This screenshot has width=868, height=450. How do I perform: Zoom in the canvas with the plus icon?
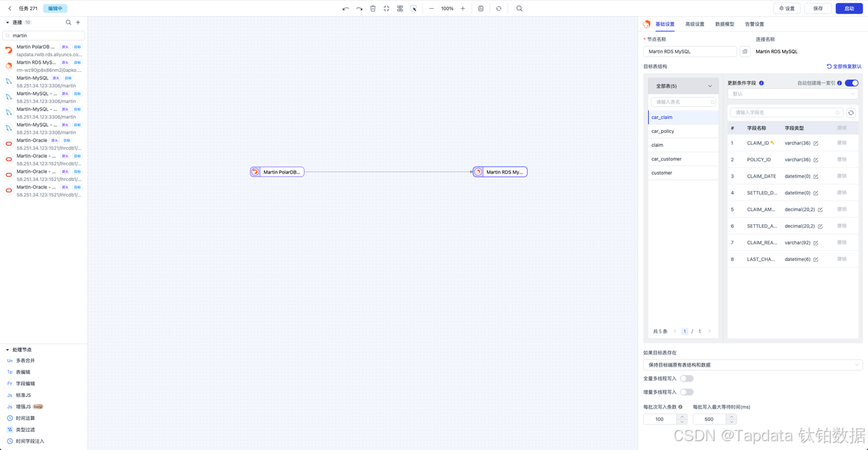pyautogui.click(x=463, y=9)
